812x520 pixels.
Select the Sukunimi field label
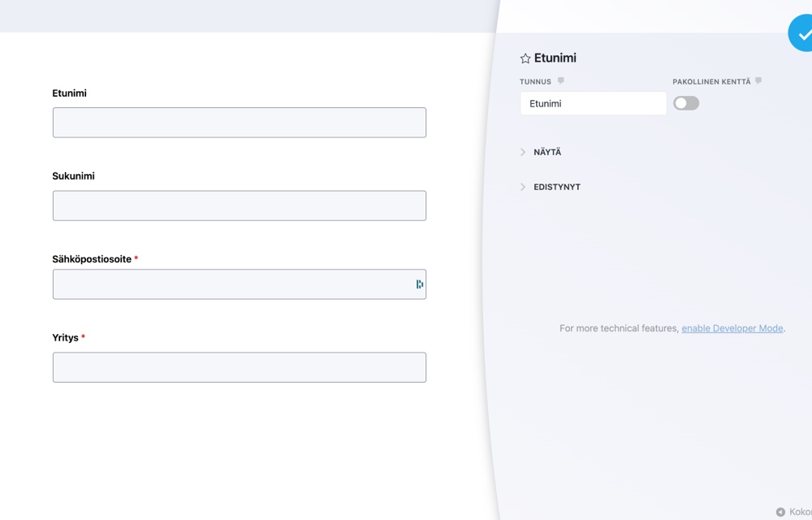tap(73, 175)
